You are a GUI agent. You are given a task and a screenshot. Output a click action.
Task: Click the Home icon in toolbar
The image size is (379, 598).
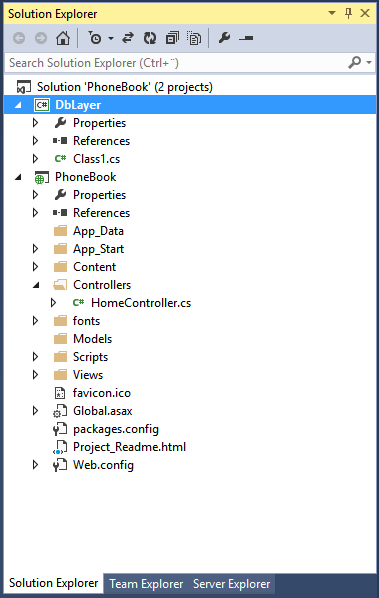pos(63,38)
